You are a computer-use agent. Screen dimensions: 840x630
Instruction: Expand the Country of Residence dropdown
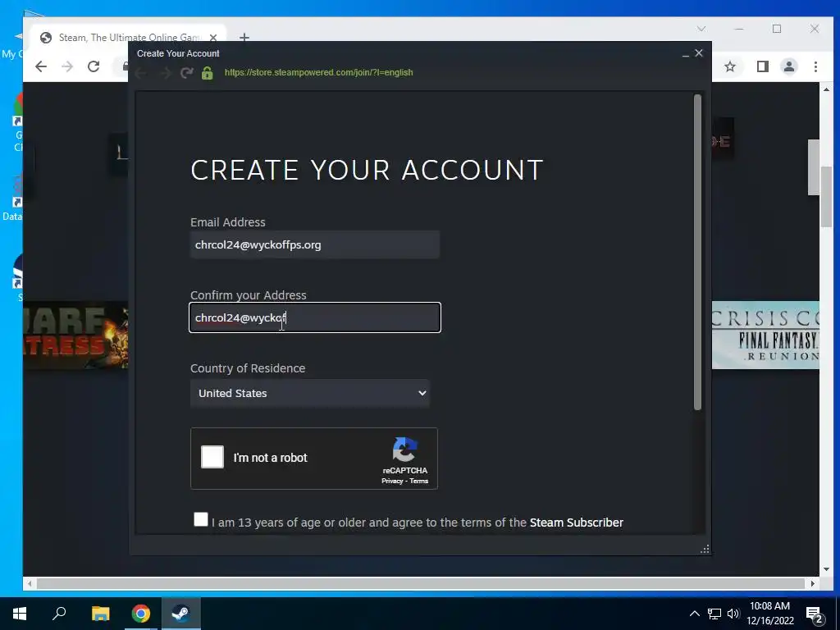coord(310,393)
